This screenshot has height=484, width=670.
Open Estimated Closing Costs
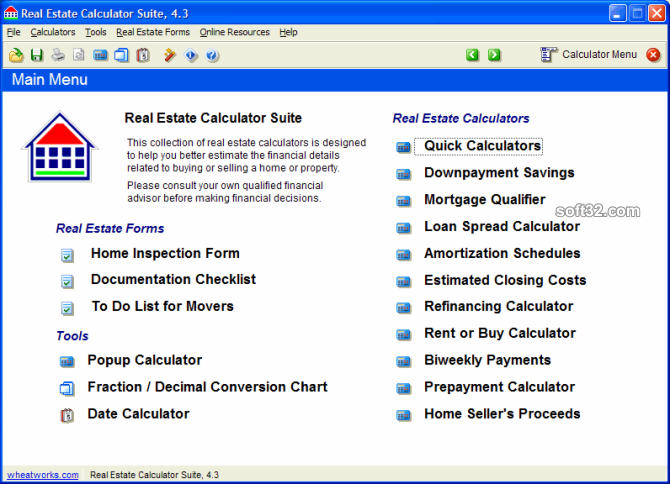point(505,280)
